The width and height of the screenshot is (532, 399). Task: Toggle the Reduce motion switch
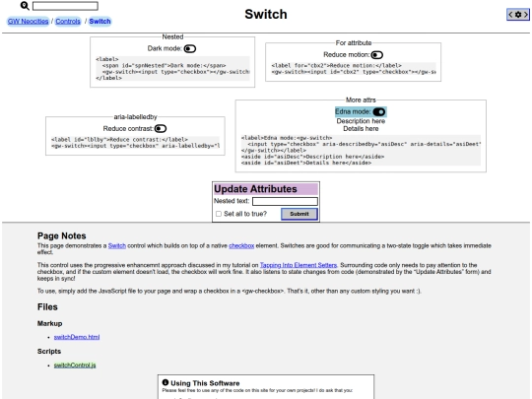[x=377, y=55]
